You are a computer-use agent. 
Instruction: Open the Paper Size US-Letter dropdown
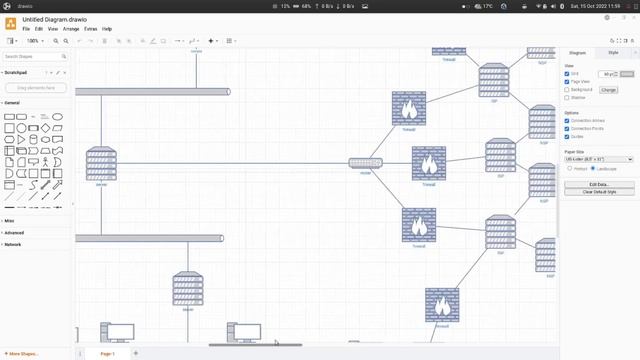click(x=599, y=159)
